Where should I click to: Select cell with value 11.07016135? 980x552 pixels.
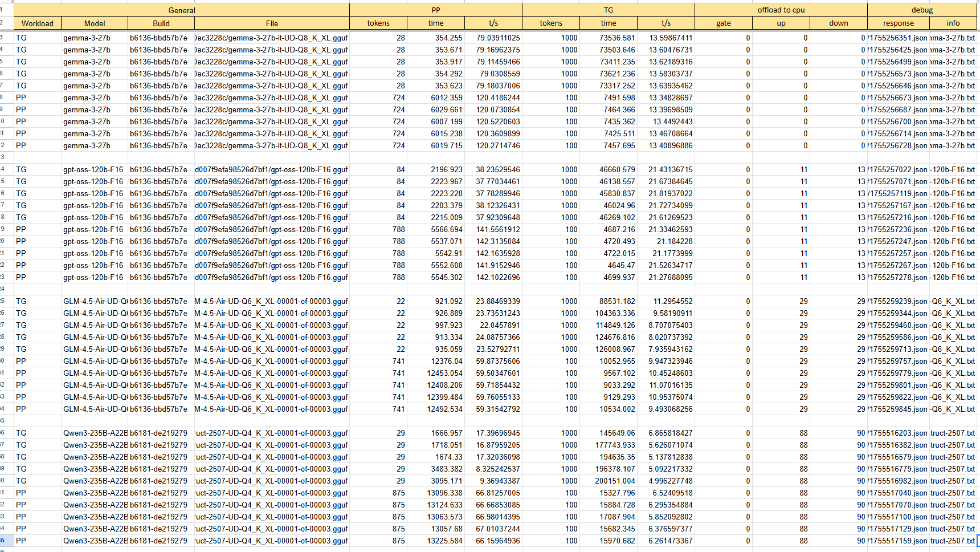click(x=666, y=385)
